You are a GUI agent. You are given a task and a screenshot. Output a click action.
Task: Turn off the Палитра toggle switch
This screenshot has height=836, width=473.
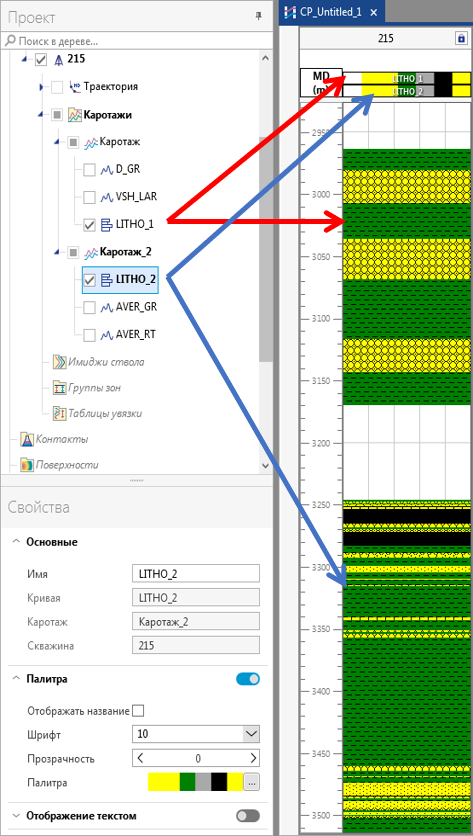248,679
